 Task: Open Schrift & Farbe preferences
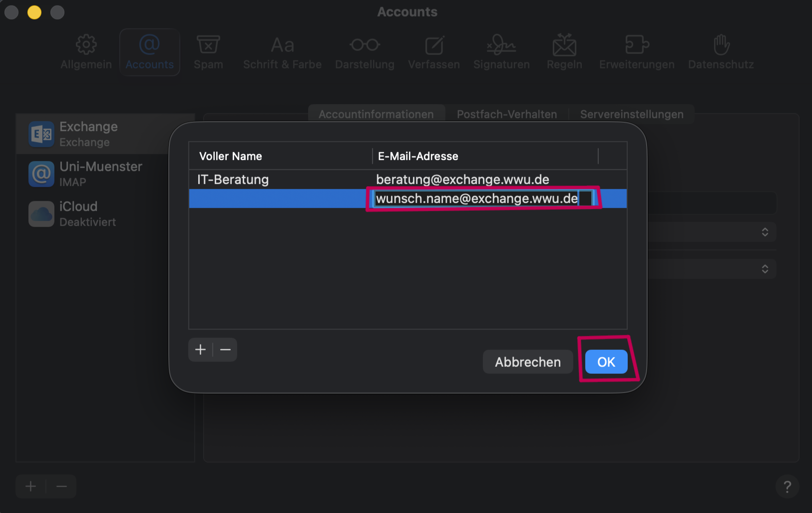click(x=282, y=52)
